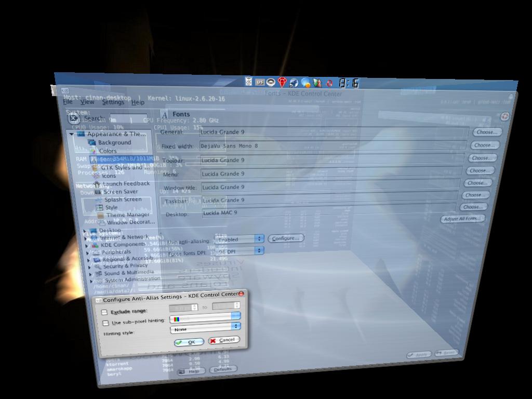
Task: Open the View menu
Action: click(87, 101)
